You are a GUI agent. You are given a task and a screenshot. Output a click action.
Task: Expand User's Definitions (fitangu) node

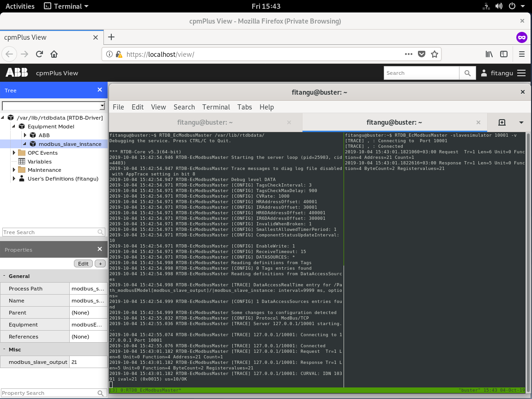click(14, 178)
